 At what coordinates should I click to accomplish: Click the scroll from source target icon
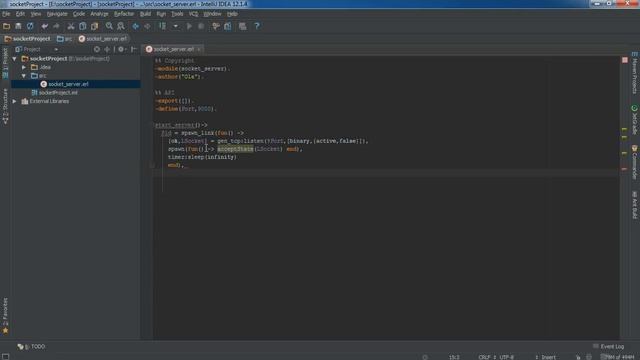click(x=97, y=49)
